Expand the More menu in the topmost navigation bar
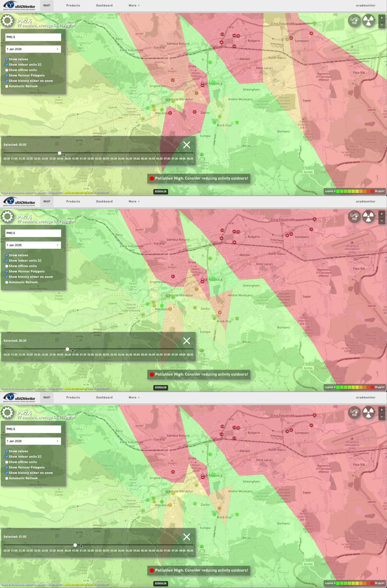This screenshot has width=387, height=588. [x=134, y=6]
